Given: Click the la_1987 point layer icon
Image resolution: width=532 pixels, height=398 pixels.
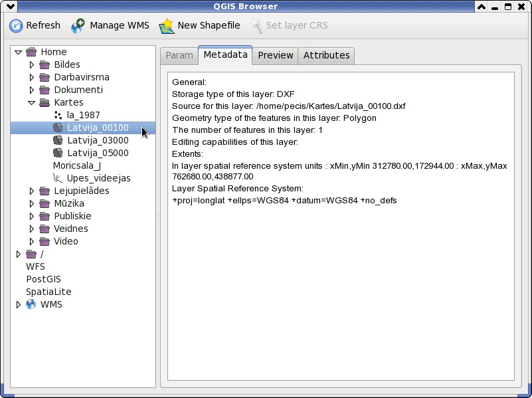Looking at the screenshot, I should pos(58,115).
